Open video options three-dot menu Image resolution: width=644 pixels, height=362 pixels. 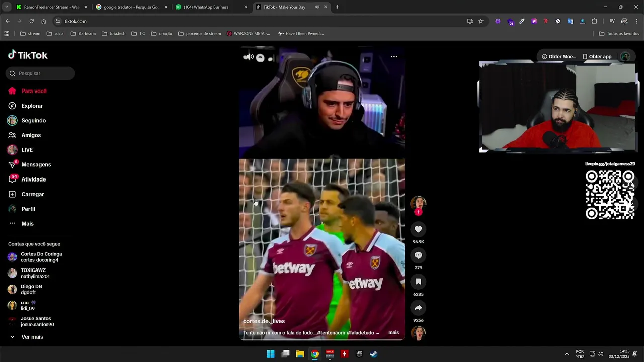tap(394, 57)
